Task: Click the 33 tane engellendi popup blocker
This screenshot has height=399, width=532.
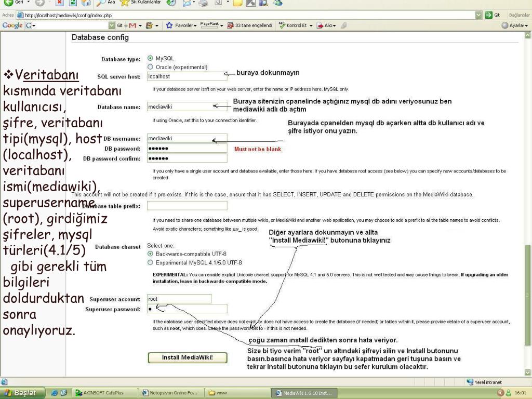Action: (250, 25)
